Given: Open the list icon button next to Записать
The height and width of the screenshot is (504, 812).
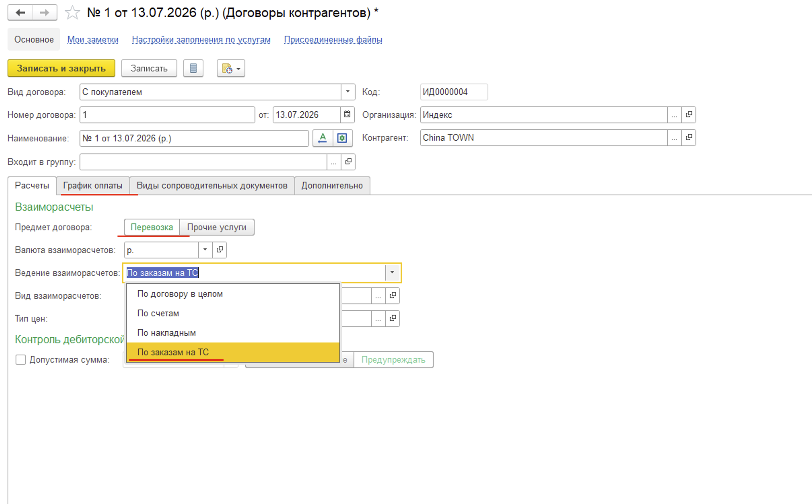Looking at the screenshot, I should (193, 68).
